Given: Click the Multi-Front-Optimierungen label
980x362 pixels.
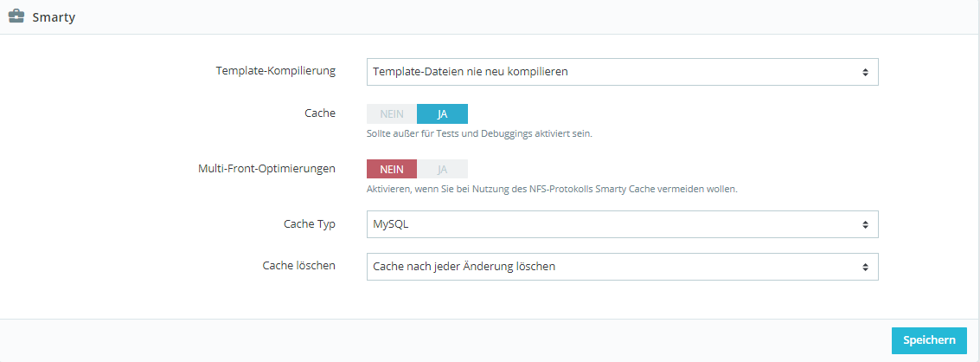Looking at the screenshot, I should click(x=266, y=168).
